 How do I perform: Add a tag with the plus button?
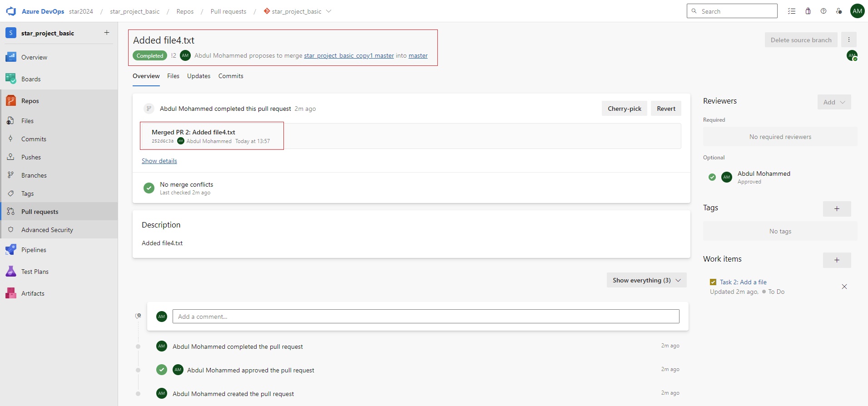tap(837, 209)
